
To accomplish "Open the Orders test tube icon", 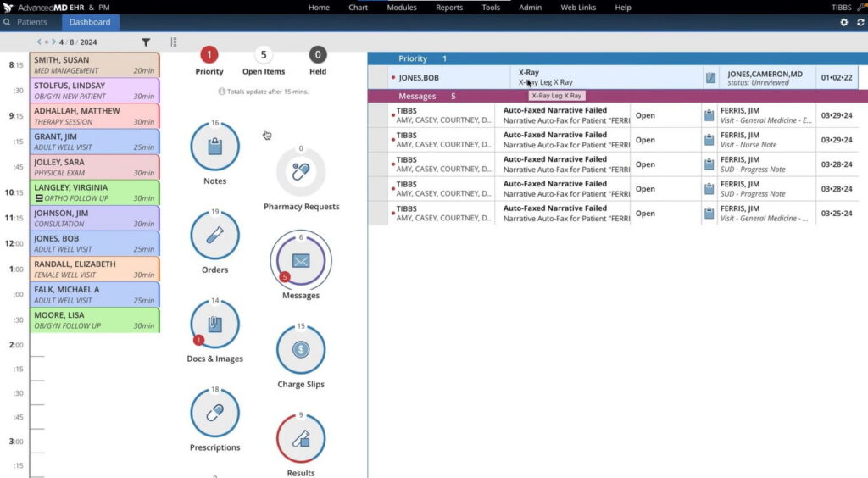I will point(214,236).
